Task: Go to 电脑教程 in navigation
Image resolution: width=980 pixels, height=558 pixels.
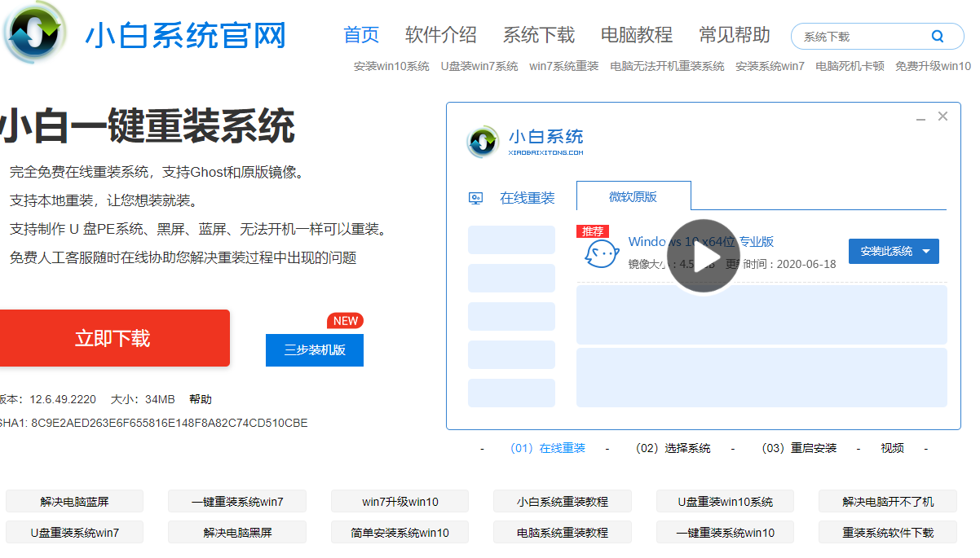Action: [x=636, y=35]
